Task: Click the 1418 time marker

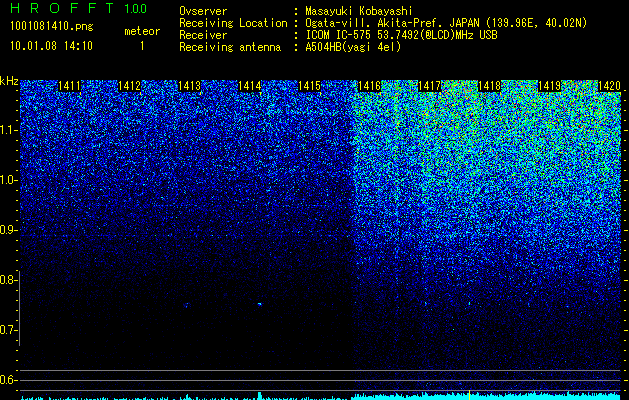Action: (x=489, y=86)
